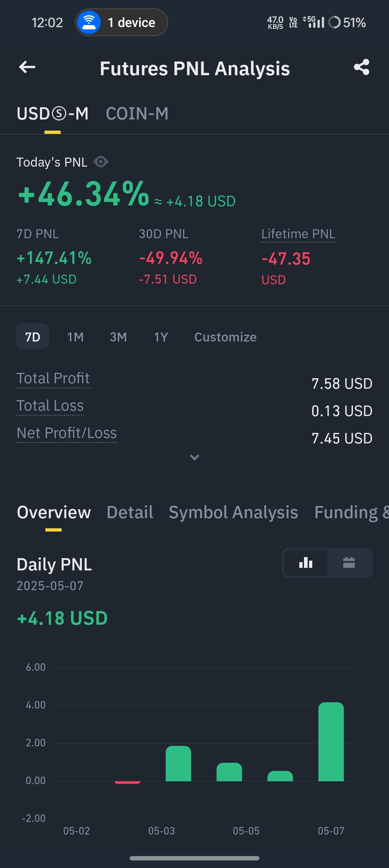Select the COIN-M tab
This screenshot has width=389, height=868.
137,114
